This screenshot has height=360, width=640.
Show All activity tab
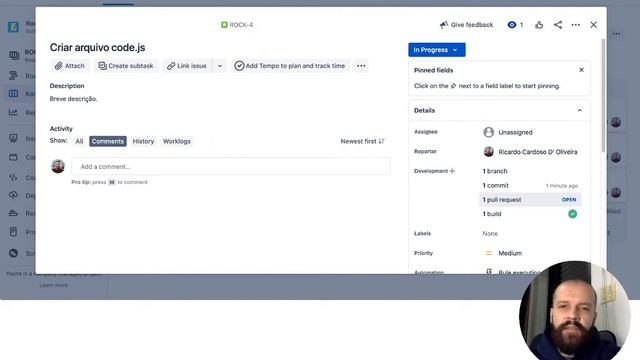coord(79,141)
